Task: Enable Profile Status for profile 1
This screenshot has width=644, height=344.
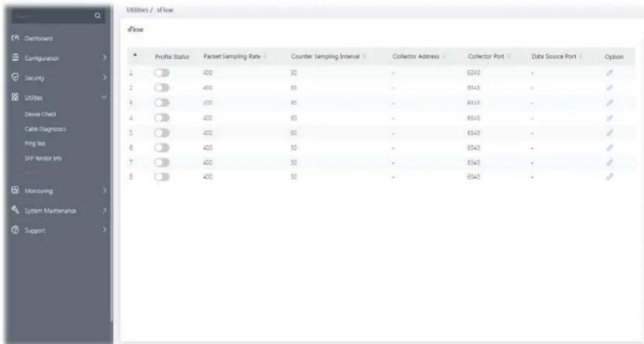Action: (162, 73)
